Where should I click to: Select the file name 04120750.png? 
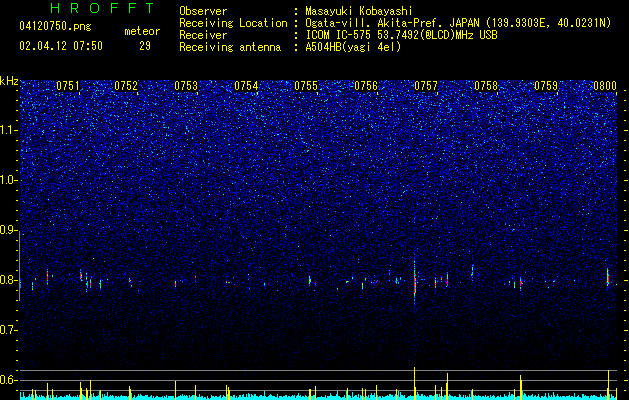(x=55, y=26)
